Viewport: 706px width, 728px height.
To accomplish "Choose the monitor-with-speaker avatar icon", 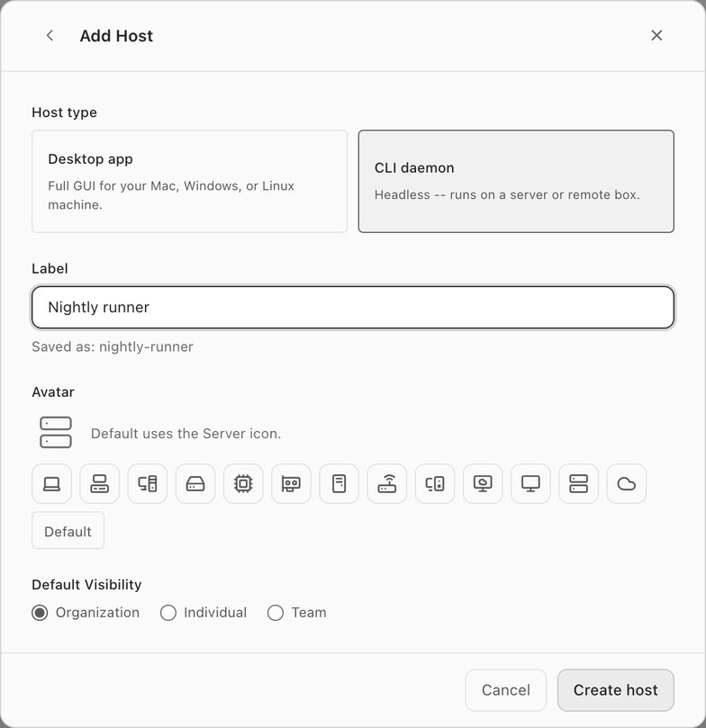I will [x=435, y=484].
